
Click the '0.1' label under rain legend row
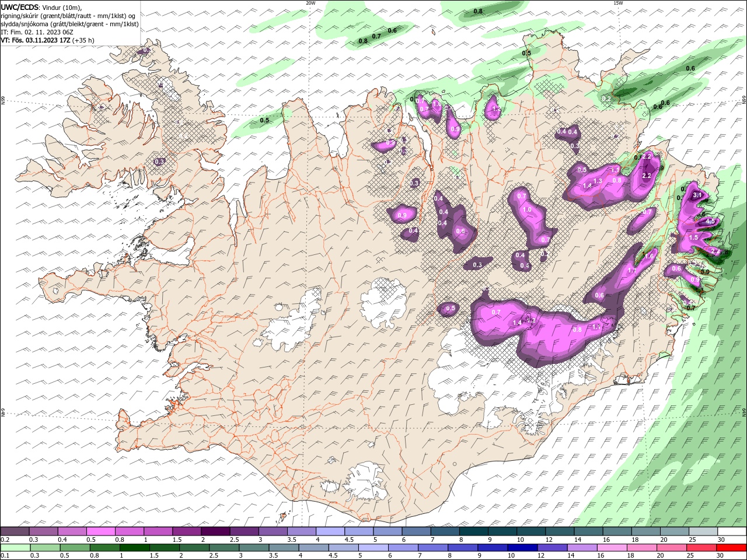[5, 556]
